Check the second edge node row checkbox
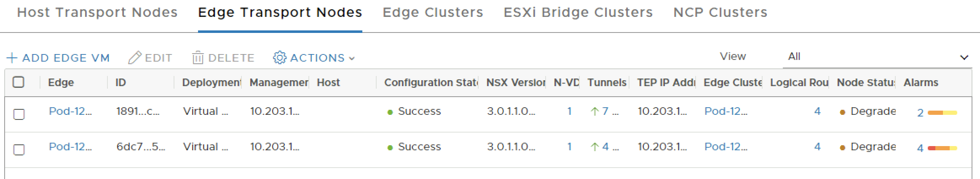 [x=19, y=149]
